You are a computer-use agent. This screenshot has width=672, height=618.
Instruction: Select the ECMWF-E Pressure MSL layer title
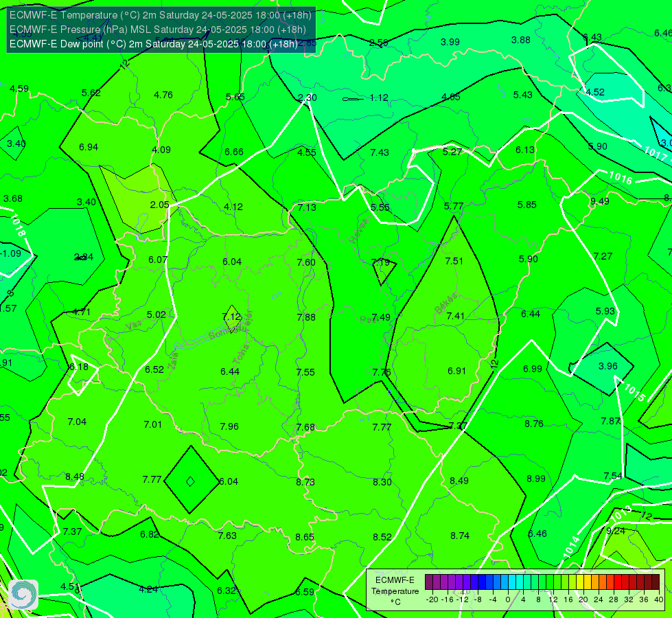click(x=158, y=30)
